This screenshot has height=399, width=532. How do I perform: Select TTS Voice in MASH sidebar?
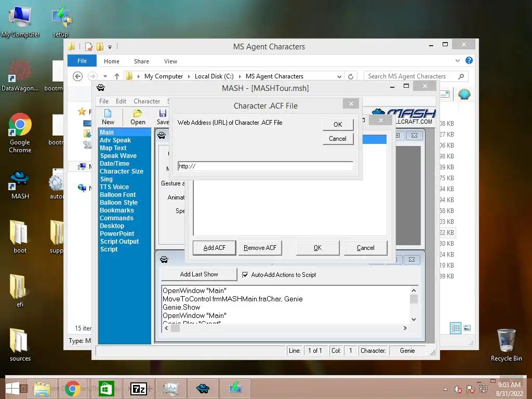pos(114,187)
